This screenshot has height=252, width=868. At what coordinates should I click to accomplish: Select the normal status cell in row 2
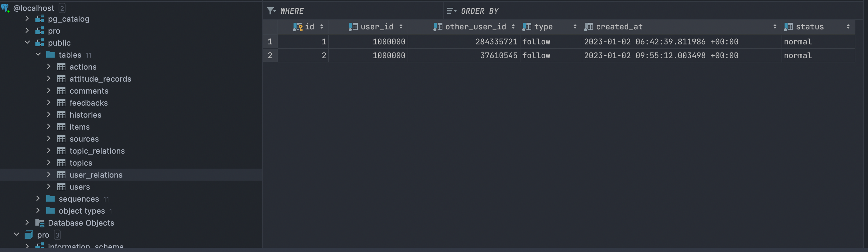[818, 55]
